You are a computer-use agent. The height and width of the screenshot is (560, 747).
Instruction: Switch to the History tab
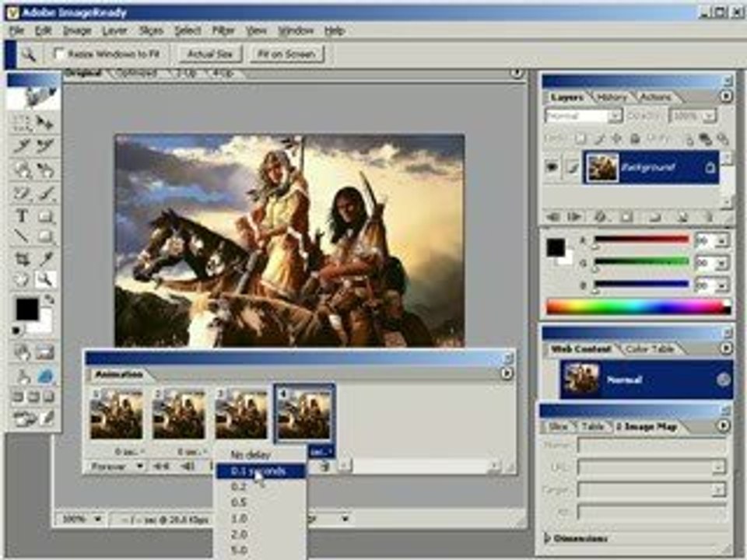pyautogui.click(x=612, y=97)
